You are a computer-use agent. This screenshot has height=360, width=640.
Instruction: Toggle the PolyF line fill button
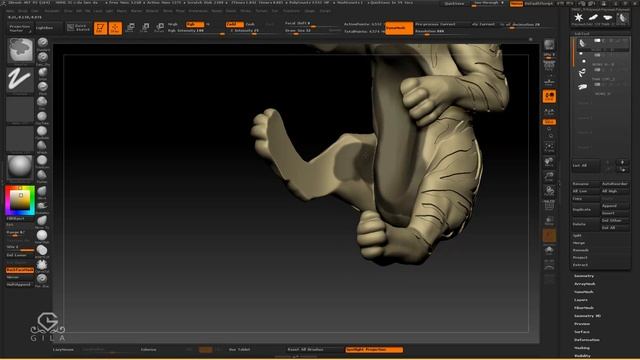549,205
